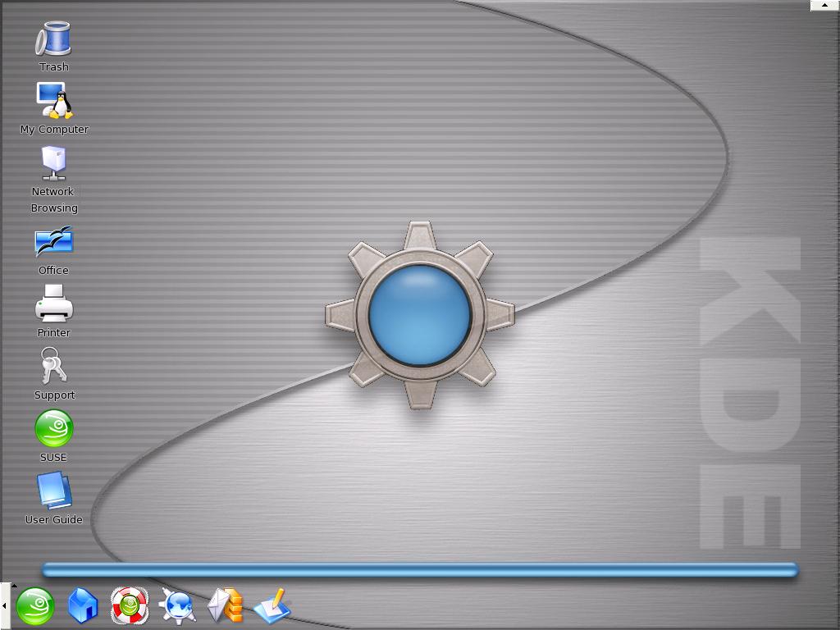Open the My Computer desktop icon
This screenshot has width=840, height=630.
pos(54,100)
